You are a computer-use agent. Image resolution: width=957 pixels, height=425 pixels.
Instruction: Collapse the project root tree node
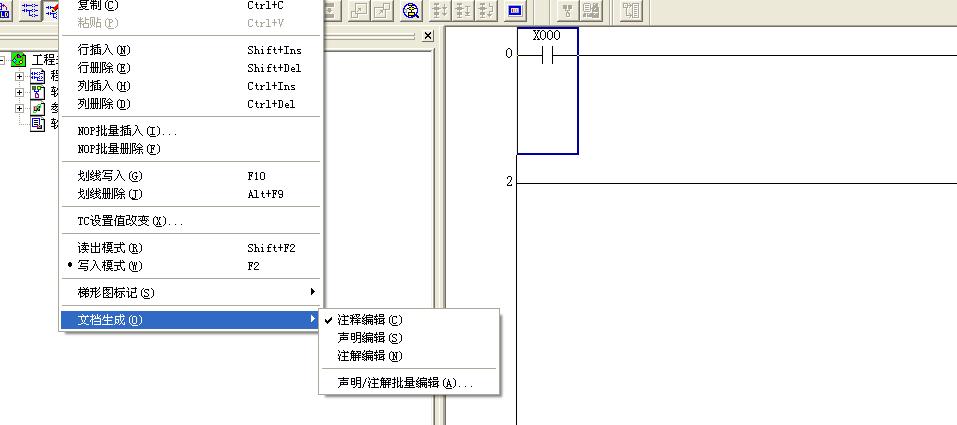[x=4, y=60]
